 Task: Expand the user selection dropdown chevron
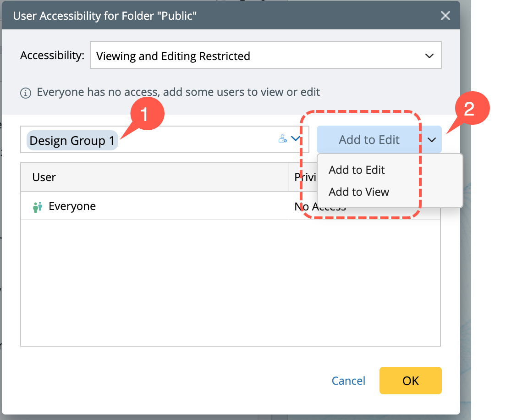point(296,138)
